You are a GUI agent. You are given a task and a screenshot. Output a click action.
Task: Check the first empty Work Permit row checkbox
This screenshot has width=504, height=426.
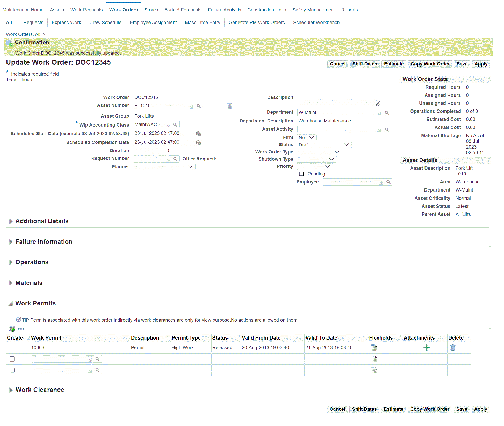12,359
